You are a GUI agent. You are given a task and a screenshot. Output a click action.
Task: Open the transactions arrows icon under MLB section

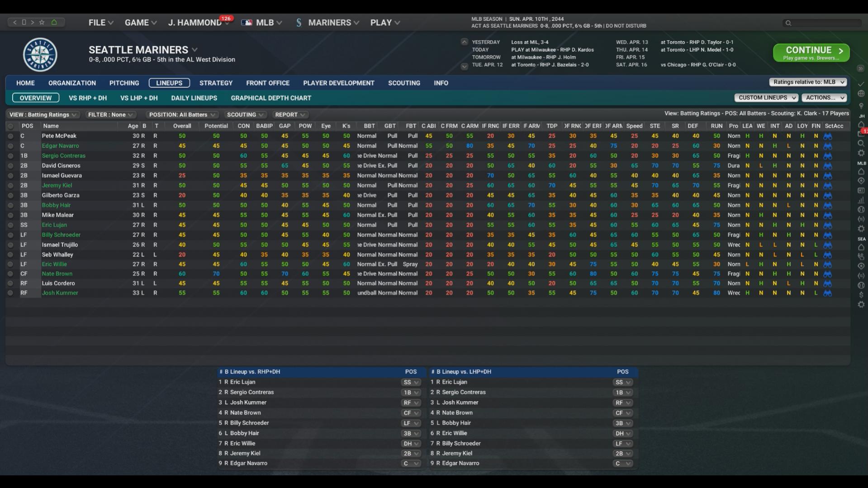point(861,219)
